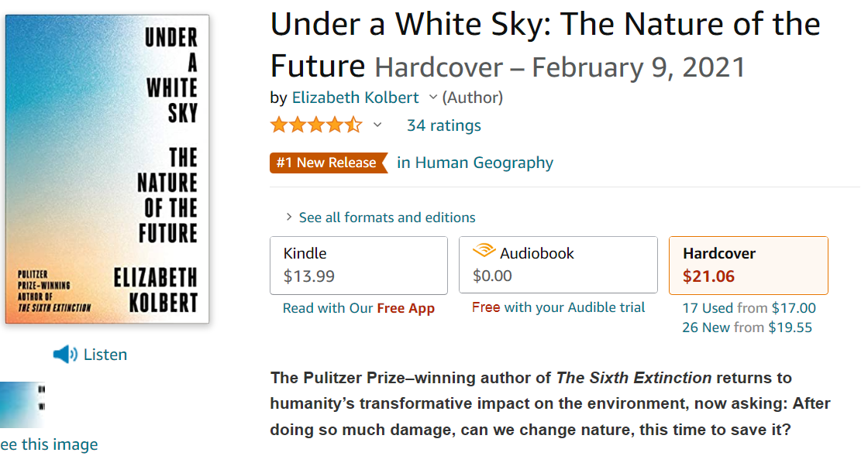Expand See all formats and editions

tap(387, 218)
